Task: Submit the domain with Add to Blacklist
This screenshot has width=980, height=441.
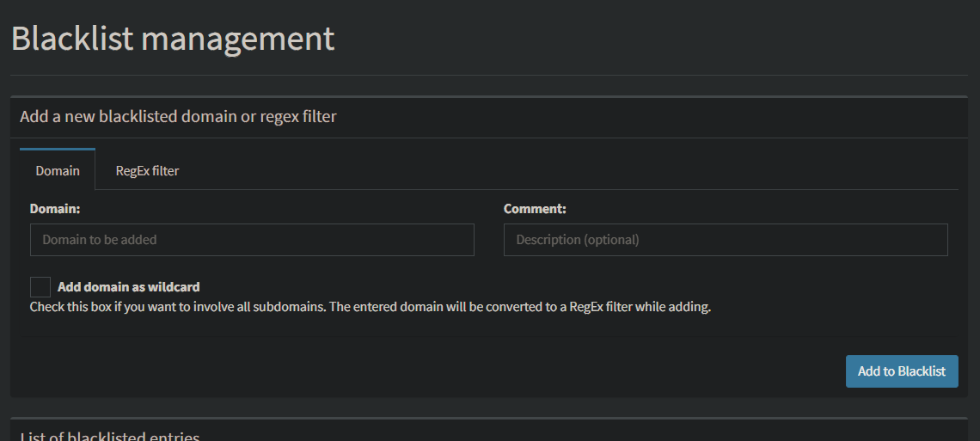Action: [901, 371]
